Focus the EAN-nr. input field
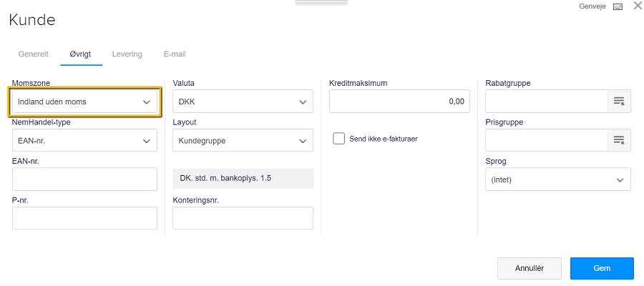This screenshot has height=286, width=644. click(x=84, y=179)
